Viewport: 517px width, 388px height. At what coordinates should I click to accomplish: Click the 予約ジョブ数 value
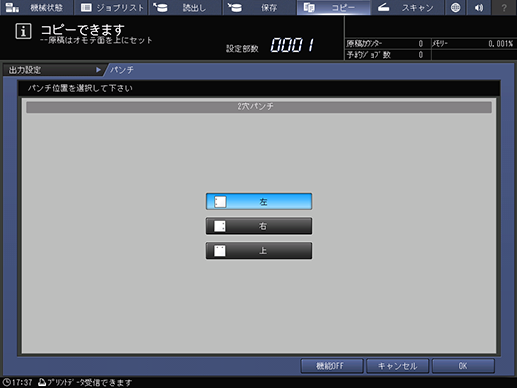pos(421,55)
